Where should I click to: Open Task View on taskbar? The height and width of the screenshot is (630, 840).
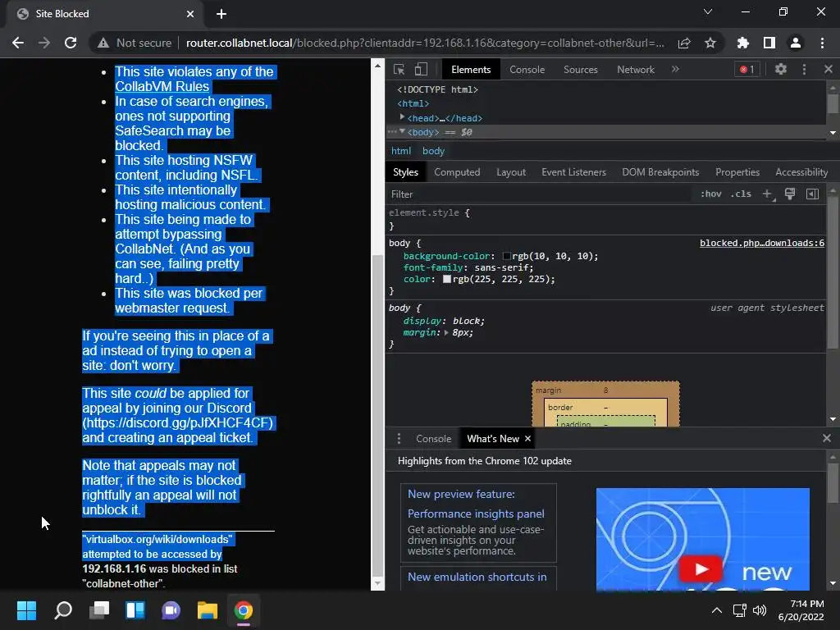pyautogui.click(x=99, y=610)
